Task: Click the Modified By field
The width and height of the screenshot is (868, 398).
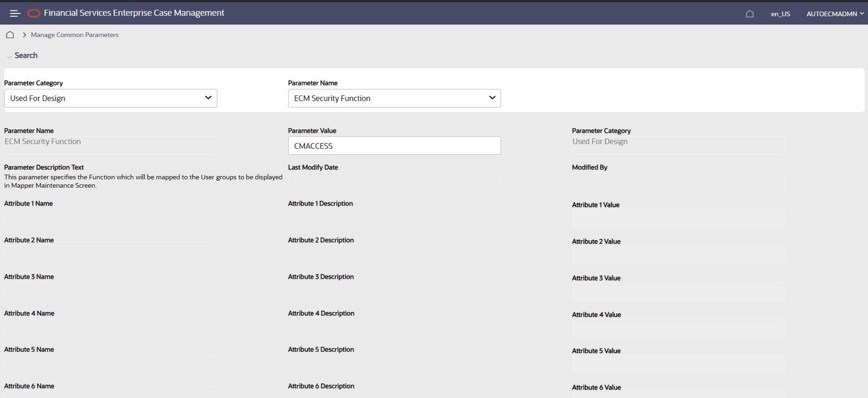Action: 678,182
